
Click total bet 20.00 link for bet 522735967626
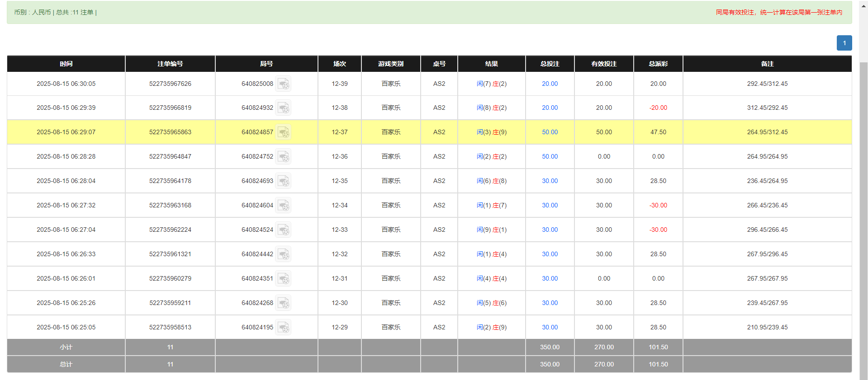tap(550, 84)
